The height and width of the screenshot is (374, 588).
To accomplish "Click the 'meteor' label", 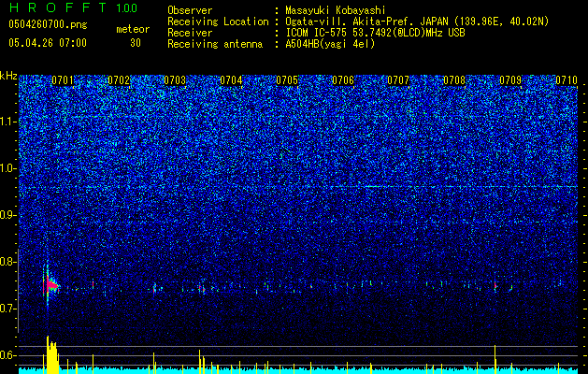I will point(133,29).
